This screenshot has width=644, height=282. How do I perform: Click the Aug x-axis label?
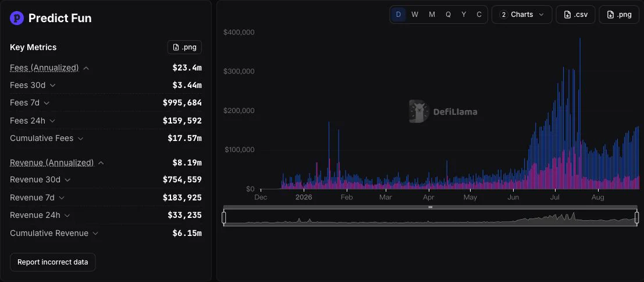(597, 198)
